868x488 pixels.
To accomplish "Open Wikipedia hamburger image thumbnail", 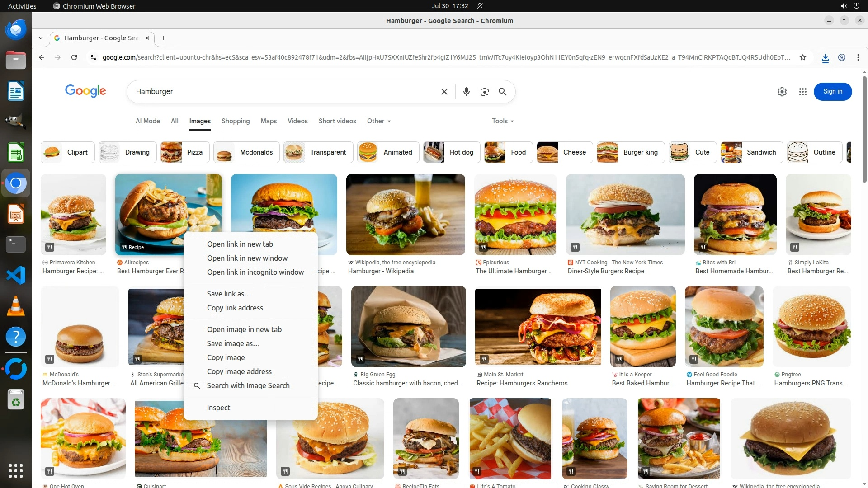I will pos(405,215).
